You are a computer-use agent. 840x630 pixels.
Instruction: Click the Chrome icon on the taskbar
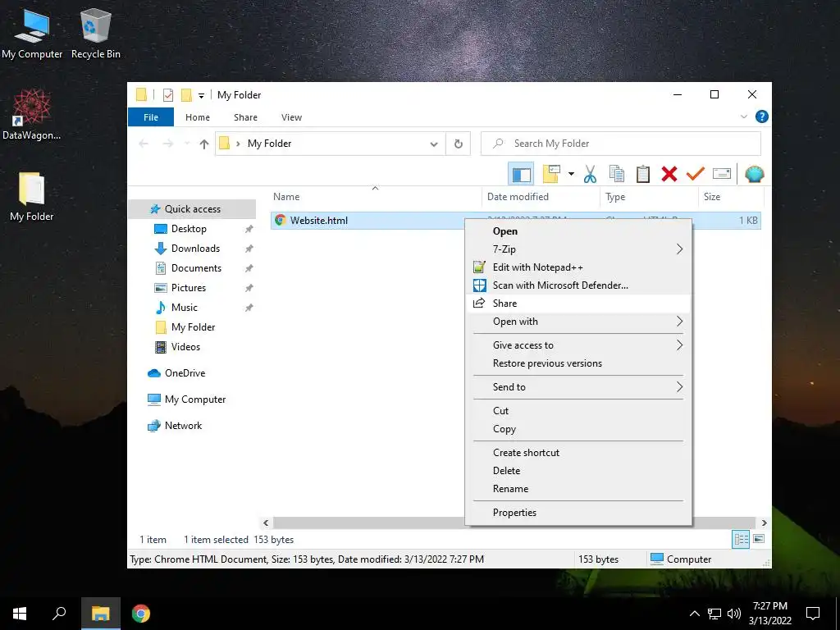[x=141, y=614]
